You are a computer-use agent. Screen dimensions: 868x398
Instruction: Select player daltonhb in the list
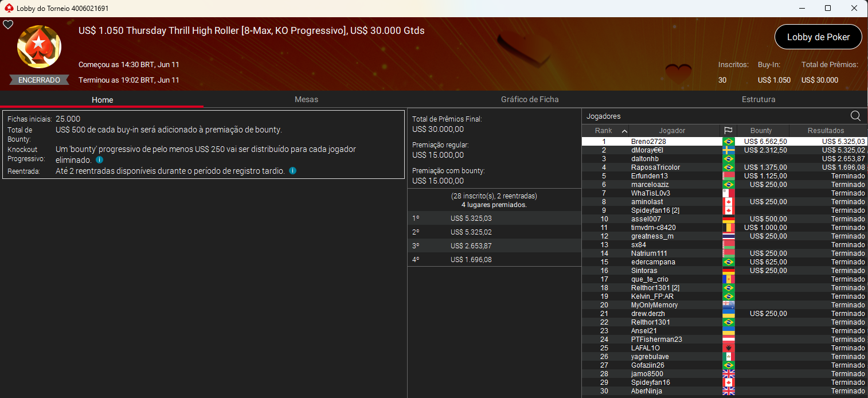click(724, 158)
